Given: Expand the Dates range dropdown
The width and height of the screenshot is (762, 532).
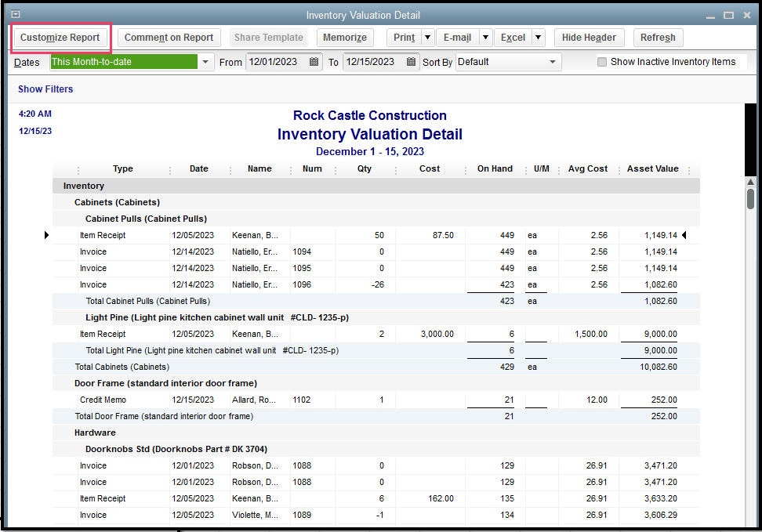Looking at the screenshot, I should (x=205, y=62).
